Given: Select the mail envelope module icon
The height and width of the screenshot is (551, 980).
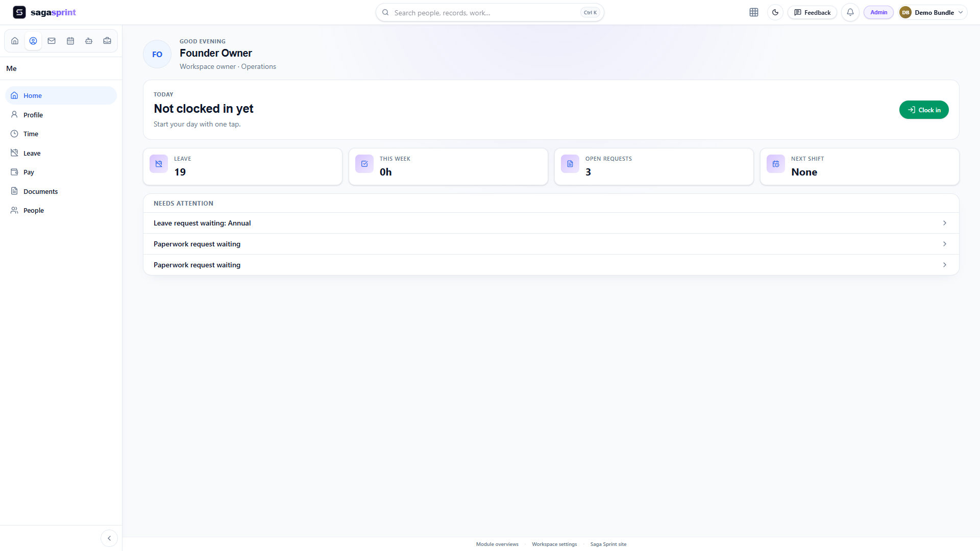Looking at the screenshot, I should (x=52, y=41).
